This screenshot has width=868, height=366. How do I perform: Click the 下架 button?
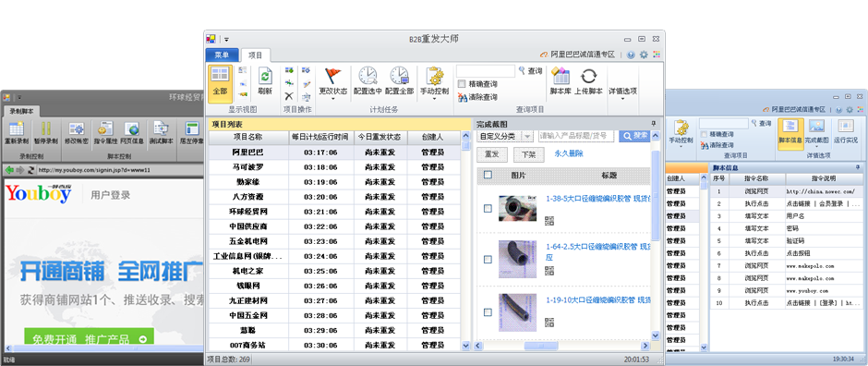[x=529, y=154]
